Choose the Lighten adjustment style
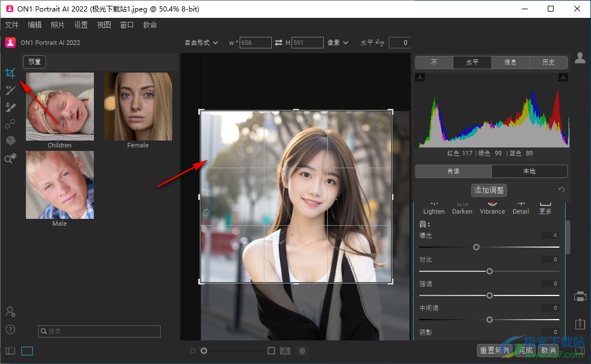Screen dimensions: 591x364 click(x=434, y=208)
